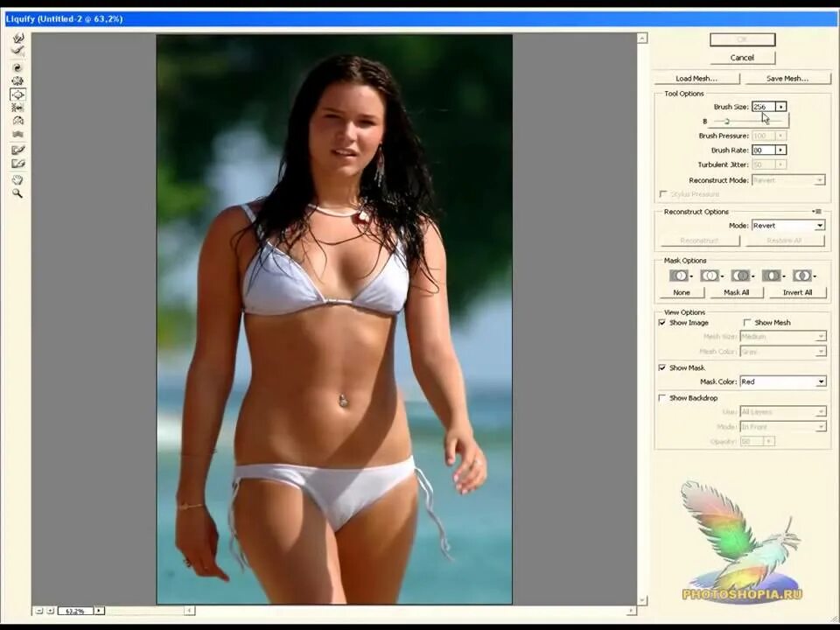Click the zoom in plus button
The height and width of the screenshot is (630, 840).
(x=50, y=611)
